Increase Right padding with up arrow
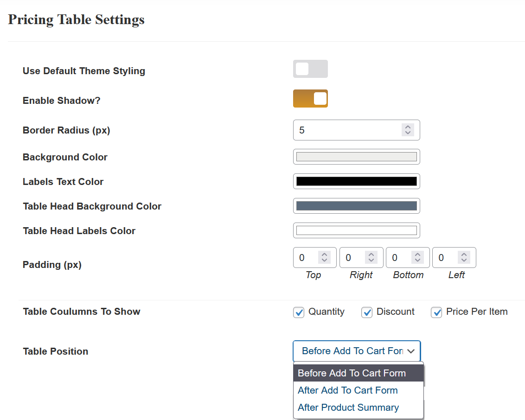 (x=371, y=255)
